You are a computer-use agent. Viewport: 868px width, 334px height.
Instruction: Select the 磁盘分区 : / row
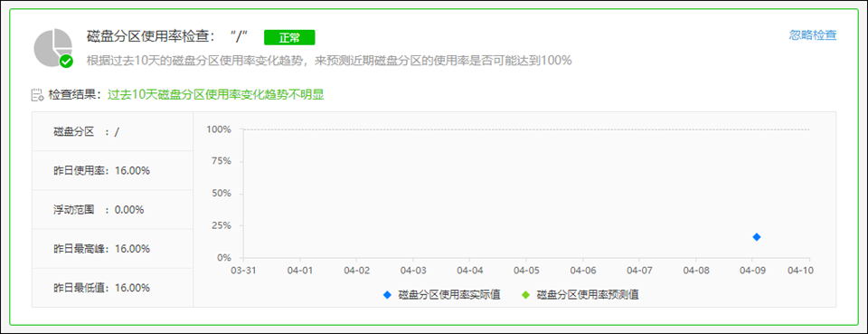112,131
